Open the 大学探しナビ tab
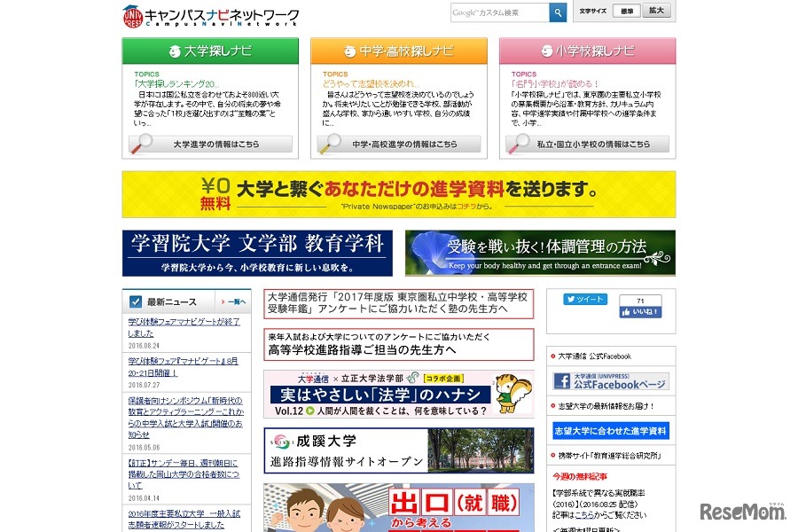798x532 pixels. coord(209,51)
